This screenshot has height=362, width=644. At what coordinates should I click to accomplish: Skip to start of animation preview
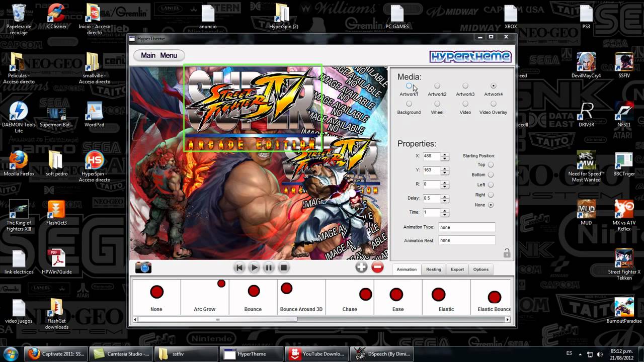pos(239,268)
